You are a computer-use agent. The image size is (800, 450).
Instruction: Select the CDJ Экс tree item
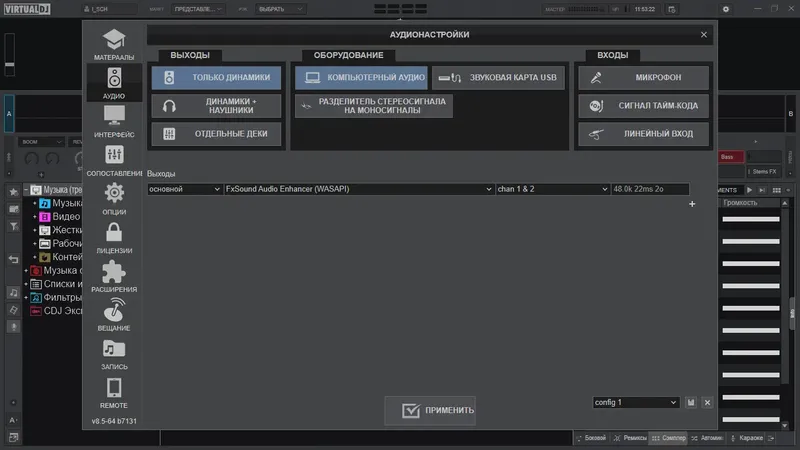[x=56, y=311]
